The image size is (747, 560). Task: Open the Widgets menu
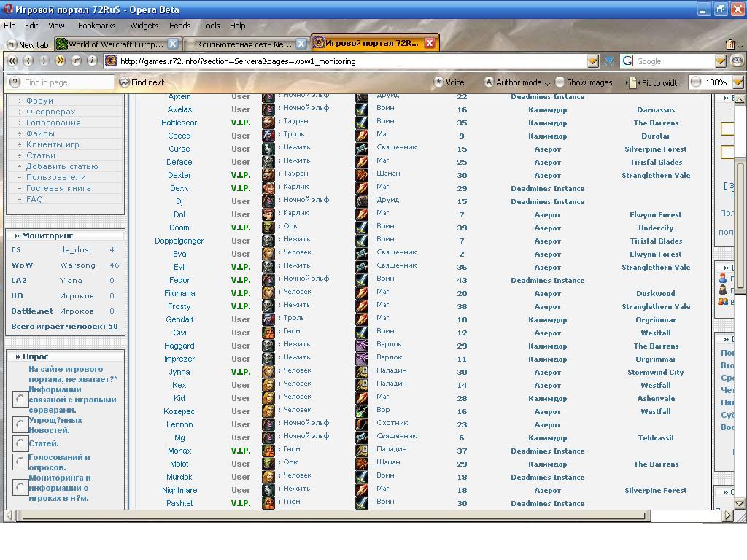[144, 26]
